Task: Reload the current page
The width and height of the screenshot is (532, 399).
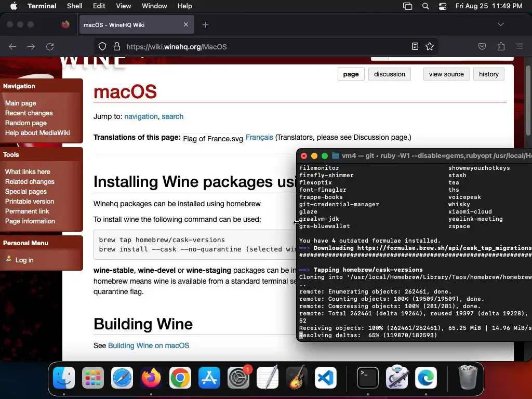Action: click(x=50, y=46)
